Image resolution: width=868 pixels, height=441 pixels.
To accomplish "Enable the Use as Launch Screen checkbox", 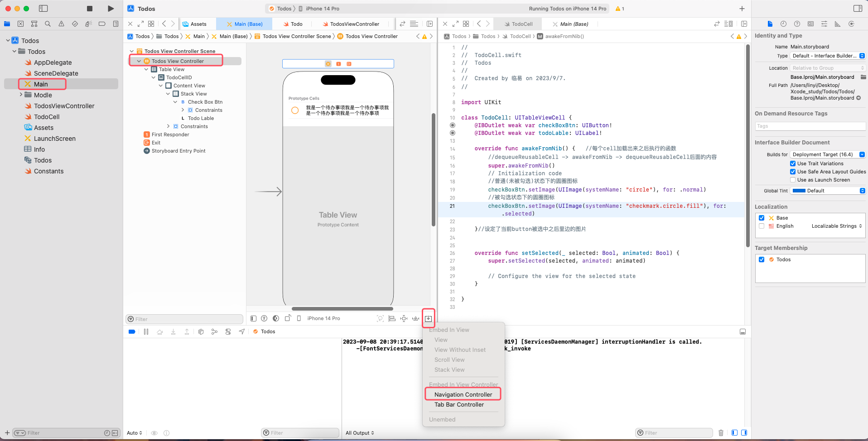I will pos(793,180).
